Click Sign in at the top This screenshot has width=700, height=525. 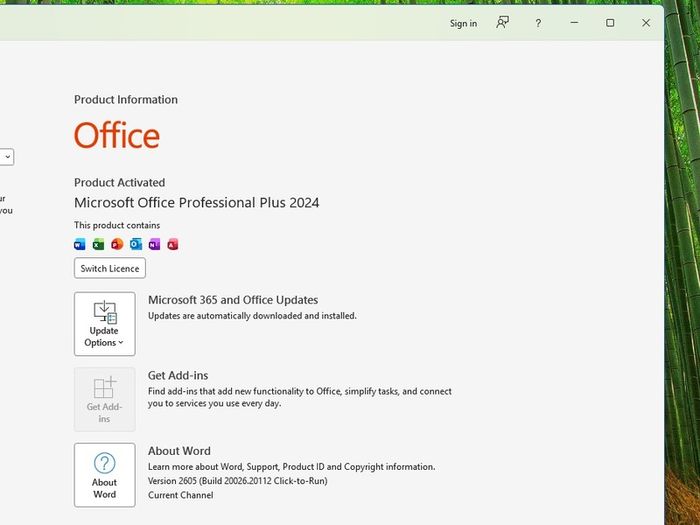pyautogui.click(x=463, y=23)
